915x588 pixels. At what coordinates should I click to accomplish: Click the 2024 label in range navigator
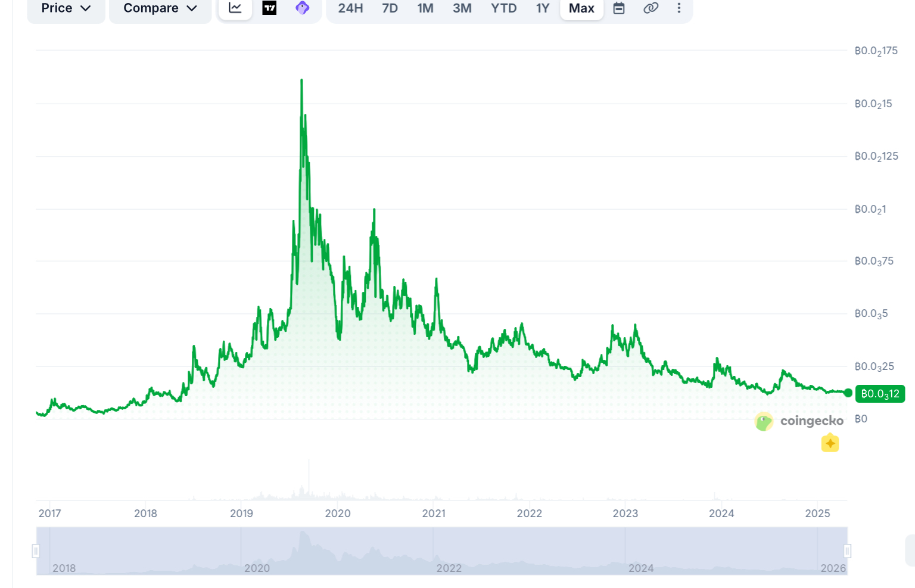pyautogui.click(x=641, y=568)
